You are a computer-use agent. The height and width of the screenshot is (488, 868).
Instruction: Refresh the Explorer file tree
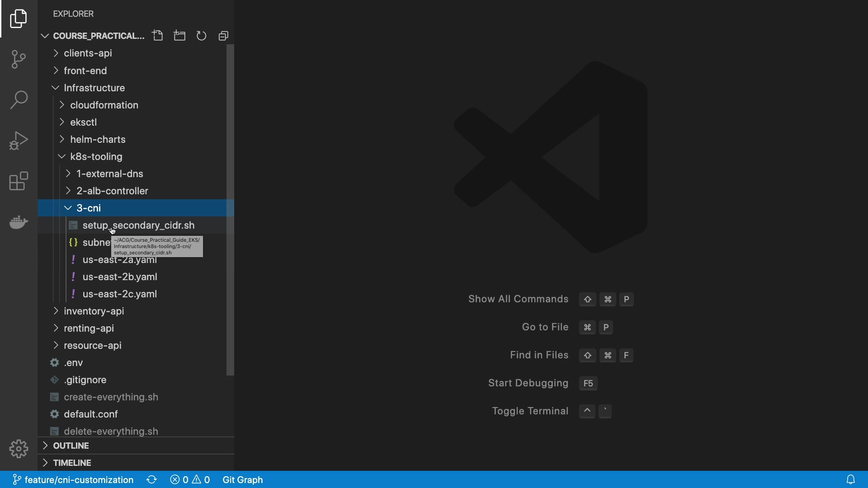[202, 36]
